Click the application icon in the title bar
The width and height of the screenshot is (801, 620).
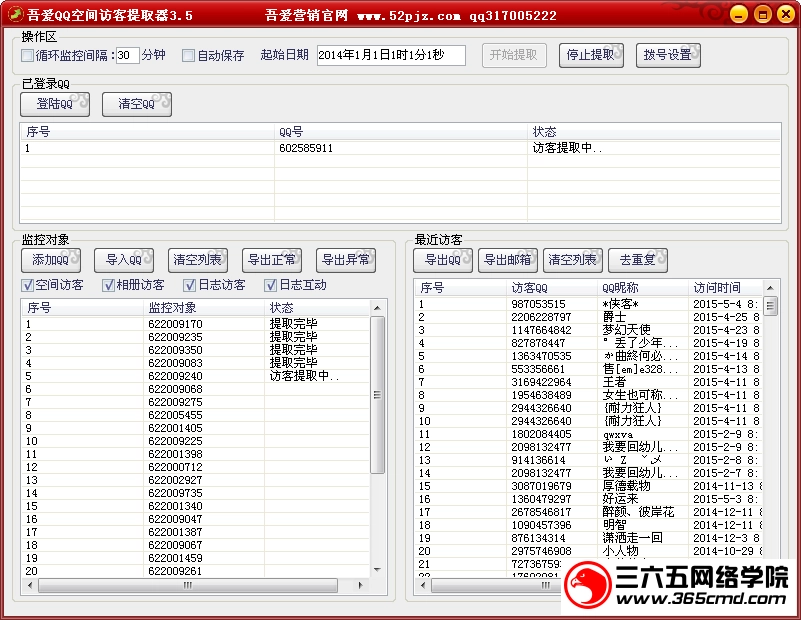[x=13, y=14]
